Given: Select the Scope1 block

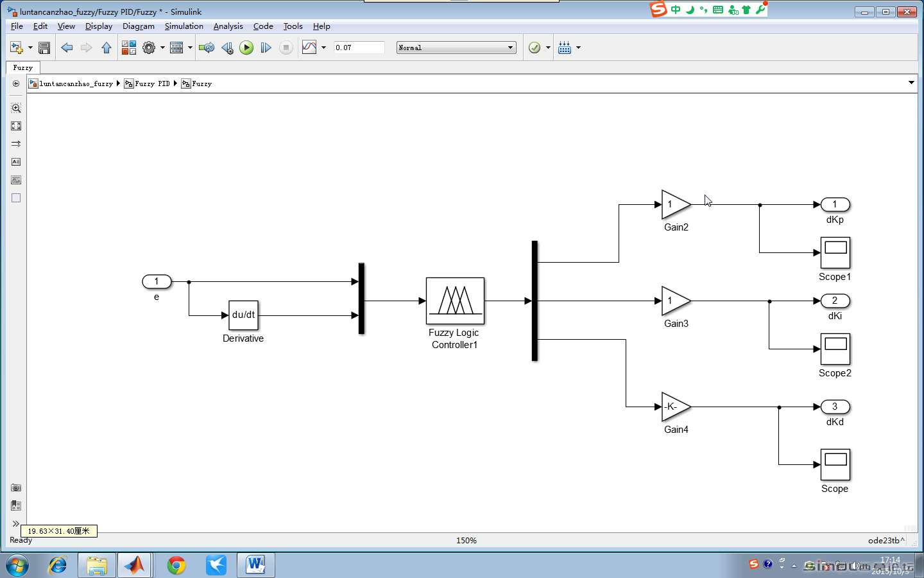Looking at the screenshot, I should coord(835,253).
